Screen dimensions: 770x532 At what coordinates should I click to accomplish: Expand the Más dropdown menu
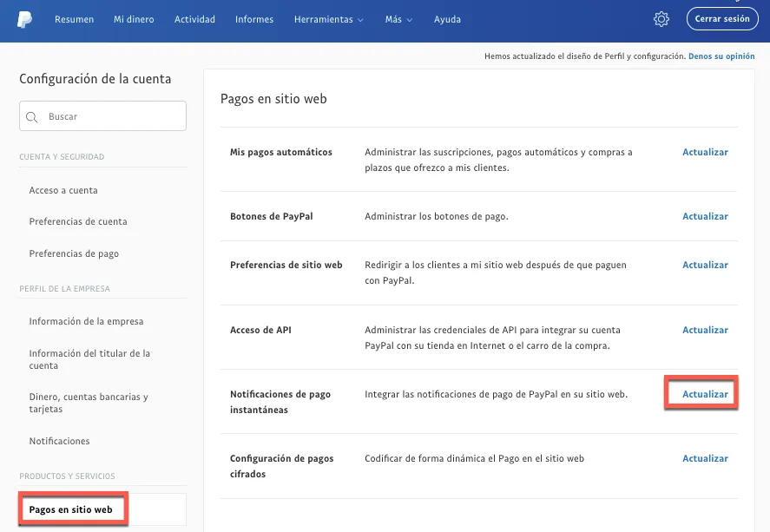tap(398, 20)
